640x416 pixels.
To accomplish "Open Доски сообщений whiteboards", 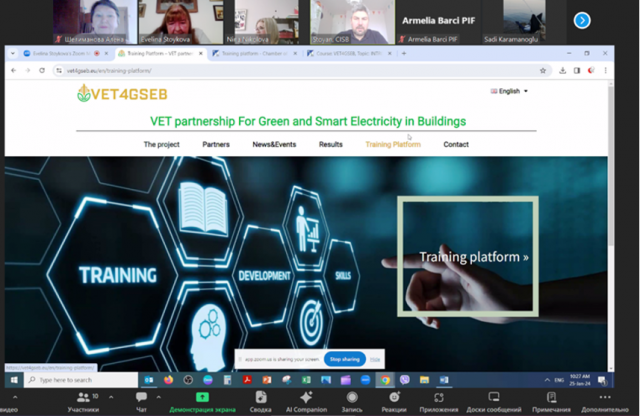I will [494, 402].
